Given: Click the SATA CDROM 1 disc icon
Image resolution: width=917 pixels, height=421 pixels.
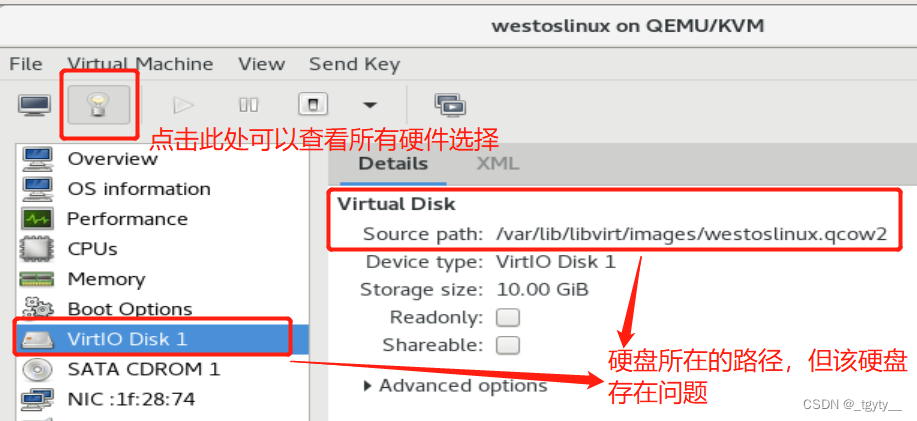Looking at the screenshot, I should click(x=38, y=369).
